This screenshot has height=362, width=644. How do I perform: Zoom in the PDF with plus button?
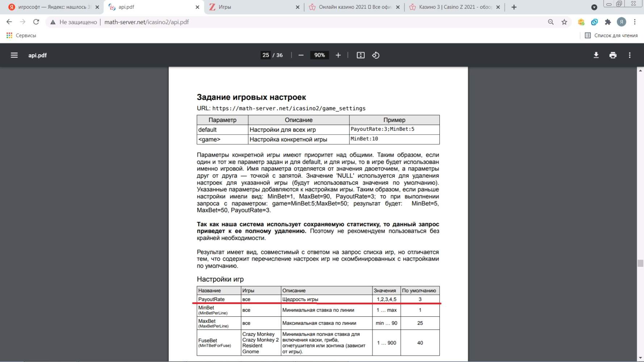click(x=338, y=55)
